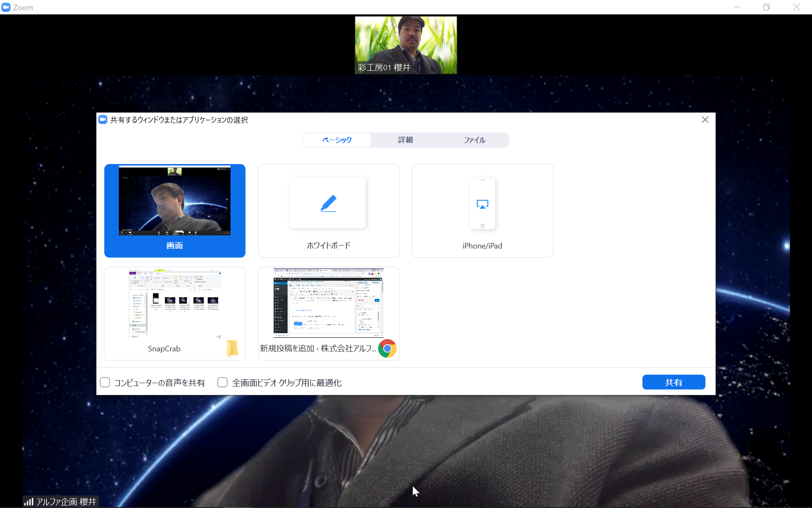Image resolution: width=812 pixels, height=508 pixels.
Task: Click the 彩工房01 櫻井 participant video
Action: 406,45
